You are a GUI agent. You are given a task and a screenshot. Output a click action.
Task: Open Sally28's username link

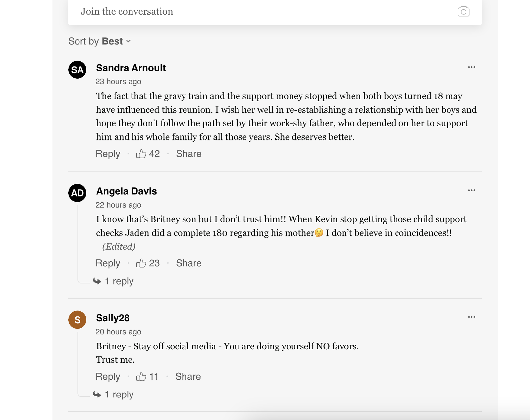point(113,318)
